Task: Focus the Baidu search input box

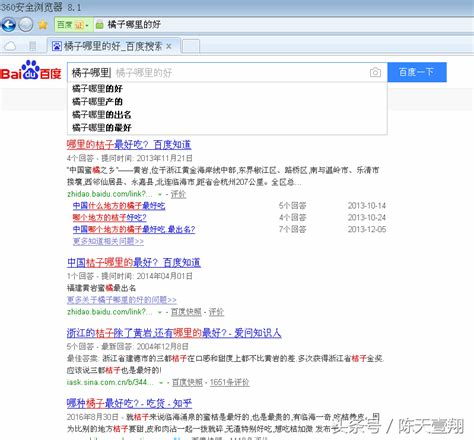Action: [227, 72]
